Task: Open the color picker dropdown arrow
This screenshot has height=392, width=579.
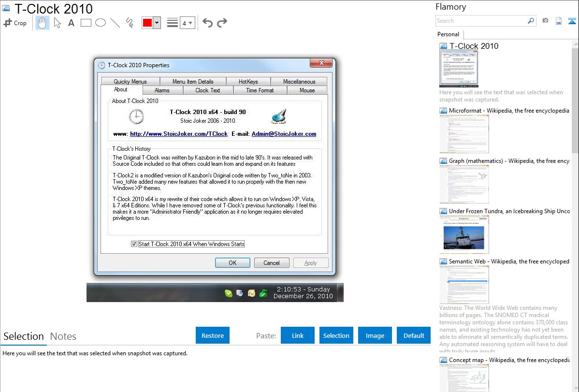Action: [157, 23]
